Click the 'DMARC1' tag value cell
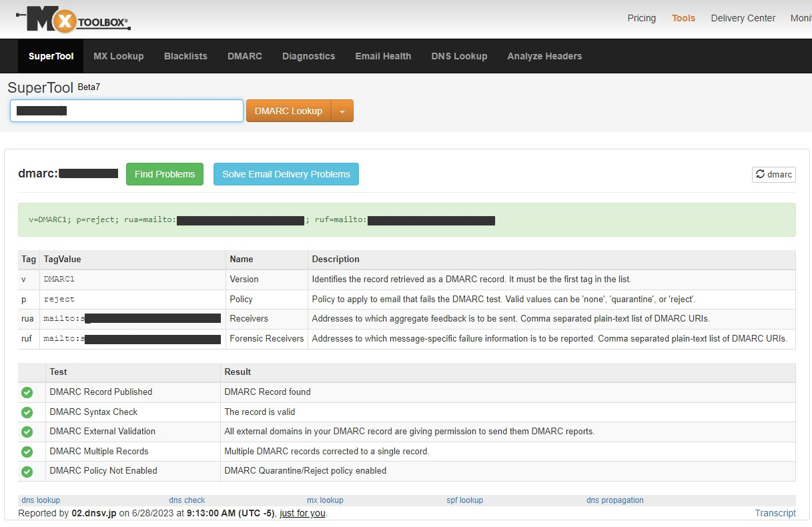This screenshot has width=812, height=527. [133, 280]
